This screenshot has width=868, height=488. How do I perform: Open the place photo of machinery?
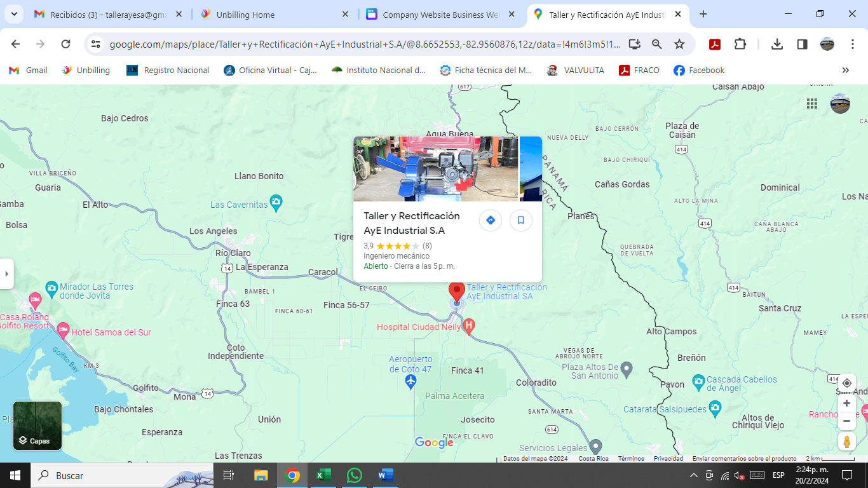tap(436, 168)
